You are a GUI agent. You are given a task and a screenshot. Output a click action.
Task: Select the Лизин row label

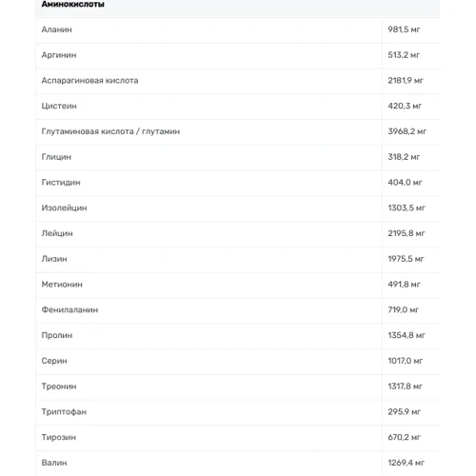point(54,259)
